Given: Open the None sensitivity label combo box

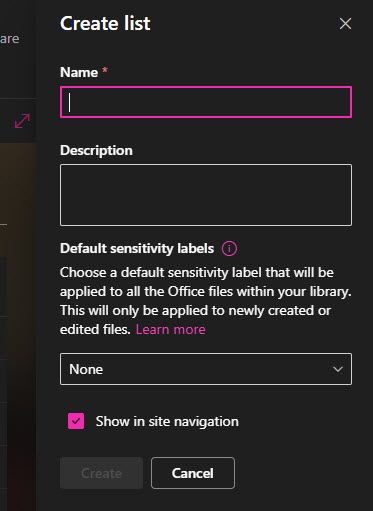Looking at the screenshot, I should (x=206, y=369).
